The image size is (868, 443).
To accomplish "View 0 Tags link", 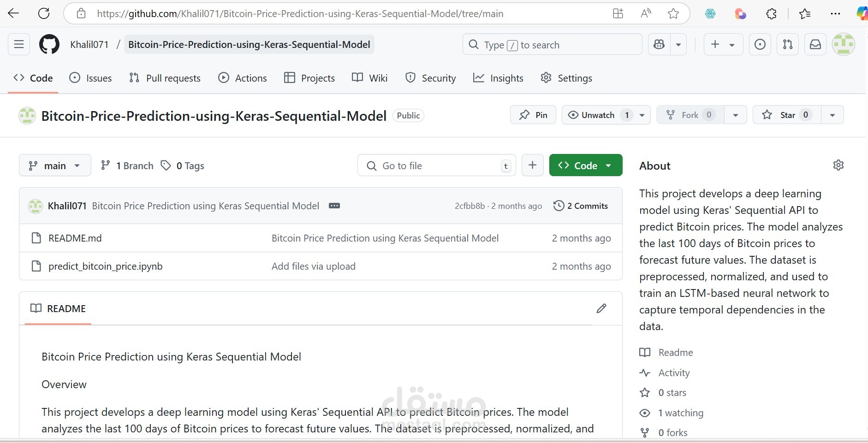I will pos(183,165).
